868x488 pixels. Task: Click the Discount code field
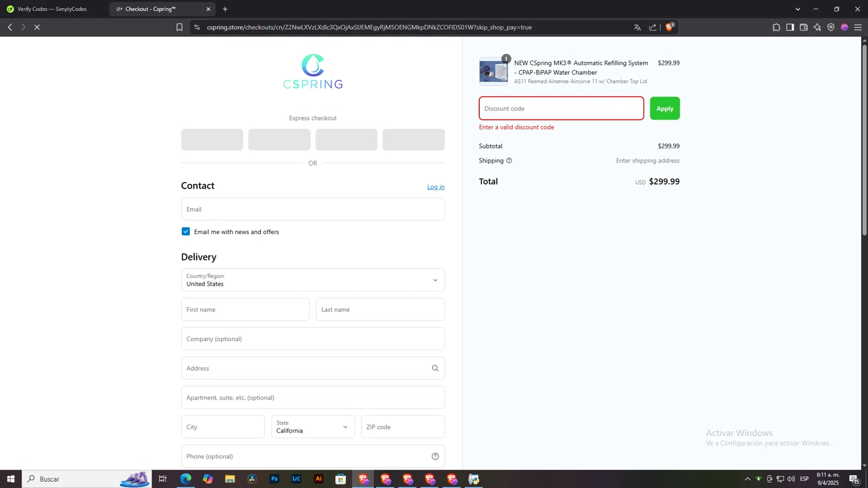(x=561, y=109)
